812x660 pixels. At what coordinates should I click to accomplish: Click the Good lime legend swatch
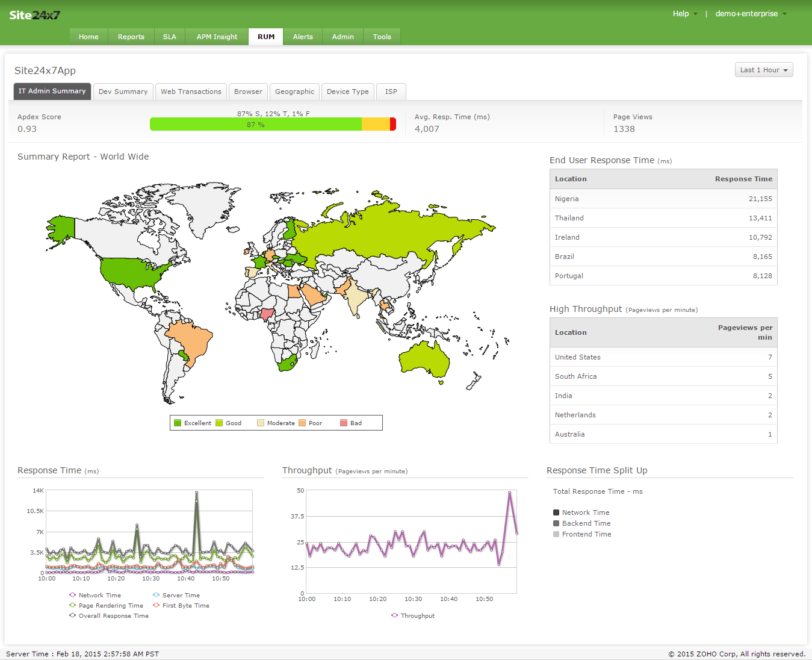tap(219, 423)
